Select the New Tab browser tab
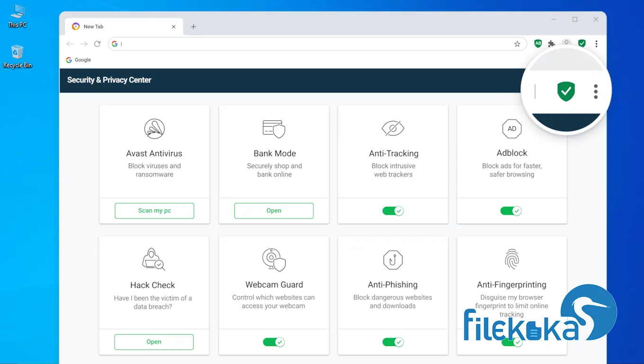Image resolution: width=644 pixels, height=364 pixels. coord(123,27)
